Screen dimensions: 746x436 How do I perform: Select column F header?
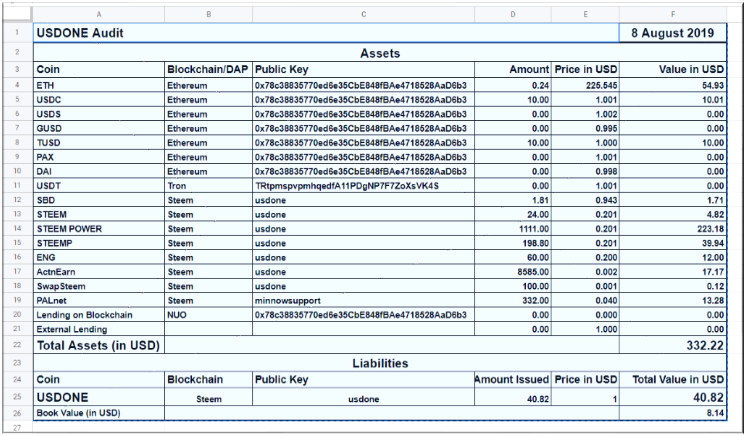tap(673, 14)
